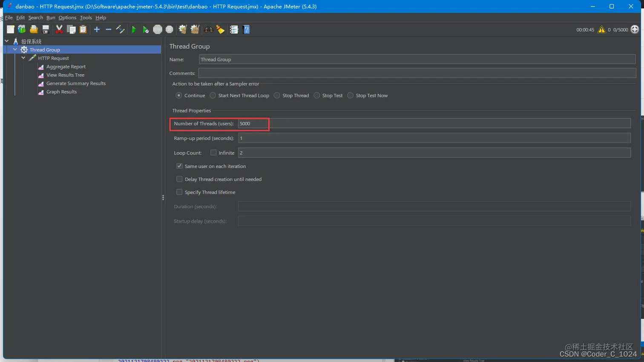
Task: Open help with question mark icon
Action: coord(246,29)
